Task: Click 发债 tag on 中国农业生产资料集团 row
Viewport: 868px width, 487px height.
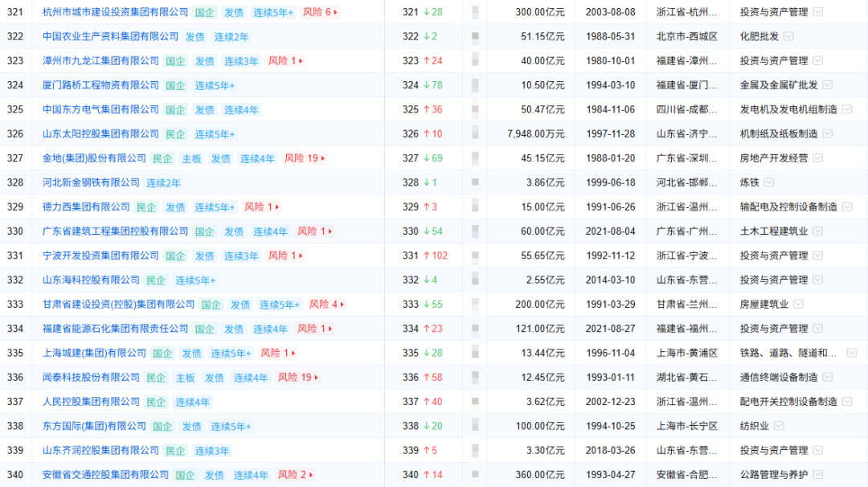Action: [194, 37]
